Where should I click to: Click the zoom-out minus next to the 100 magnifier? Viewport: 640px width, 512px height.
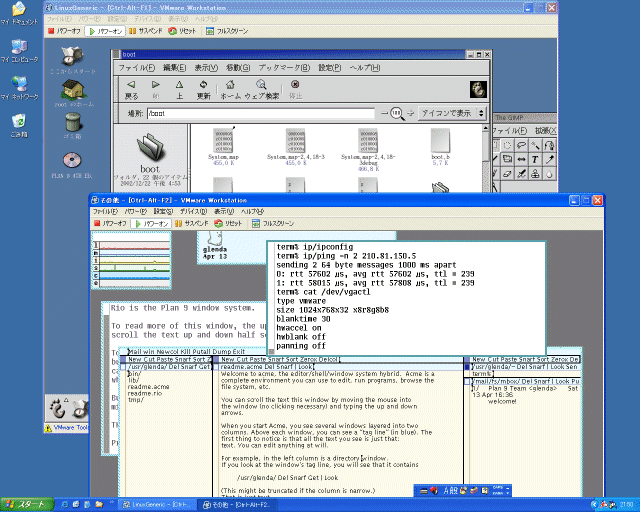tap(384, 113)
